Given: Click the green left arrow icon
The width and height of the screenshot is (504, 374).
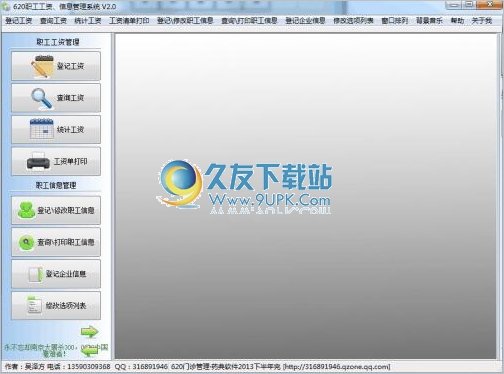Looking at the screenshot, I should 89,350.
